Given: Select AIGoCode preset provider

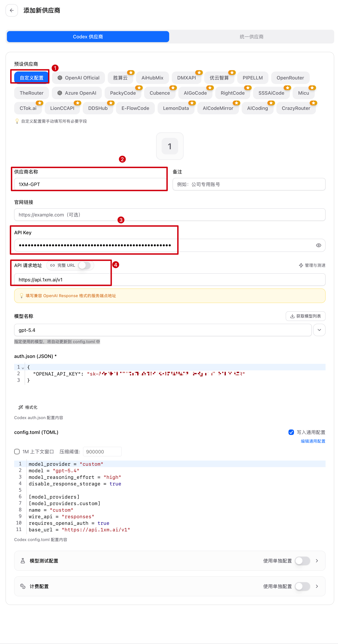Looking at the screenshot, I should click(x=195, y=93).
